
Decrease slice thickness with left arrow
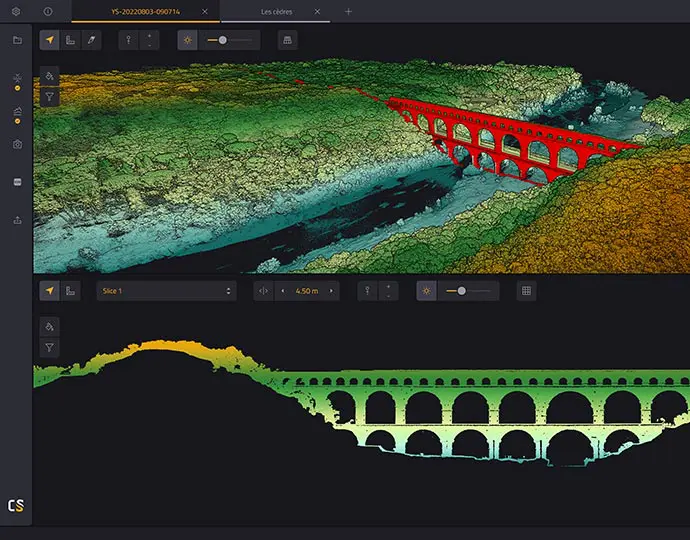coord(281,291)
